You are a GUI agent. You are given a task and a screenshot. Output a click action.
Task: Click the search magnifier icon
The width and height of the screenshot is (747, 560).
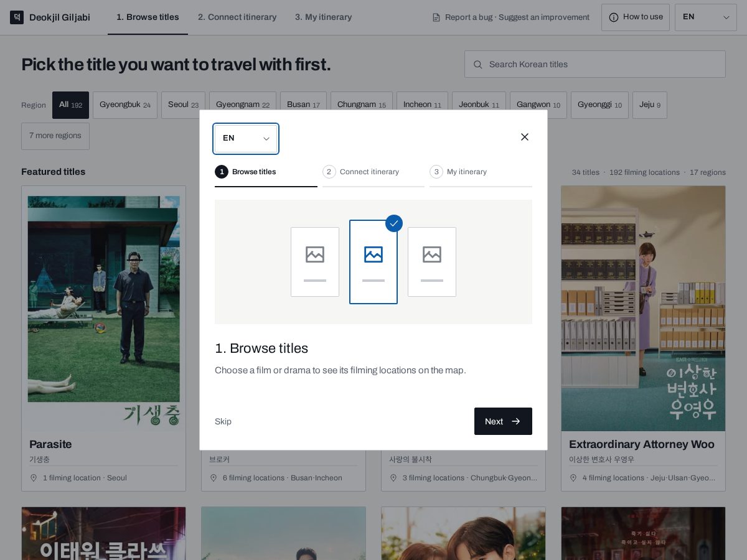[x=478, y=64]
